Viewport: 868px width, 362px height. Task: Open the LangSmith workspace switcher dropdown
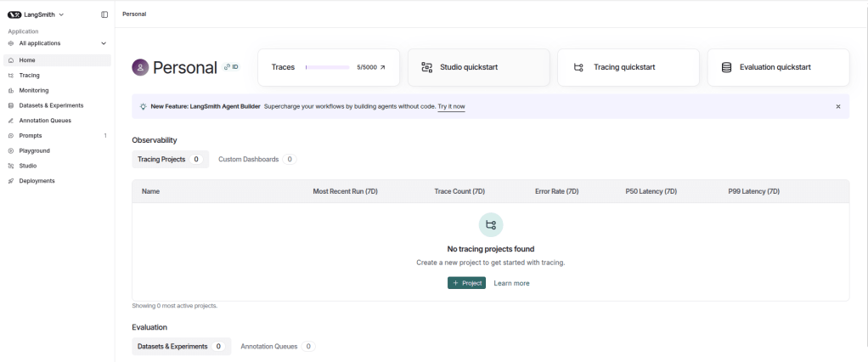tap(36, 14)
